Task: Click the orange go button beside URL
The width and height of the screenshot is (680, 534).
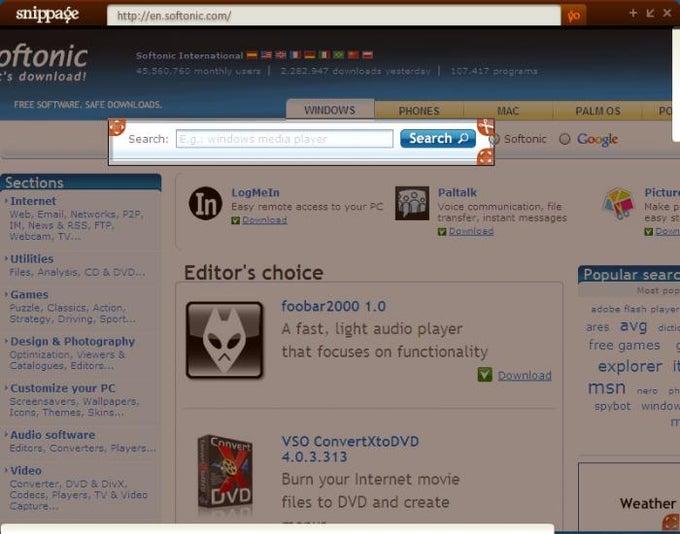Action: point(573,16)
